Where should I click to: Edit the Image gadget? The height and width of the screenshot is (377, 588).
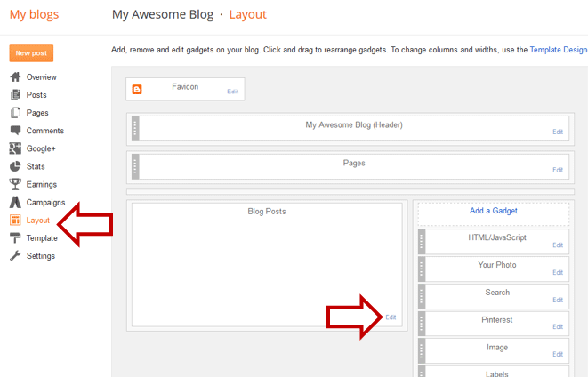[x=558, y=354]
